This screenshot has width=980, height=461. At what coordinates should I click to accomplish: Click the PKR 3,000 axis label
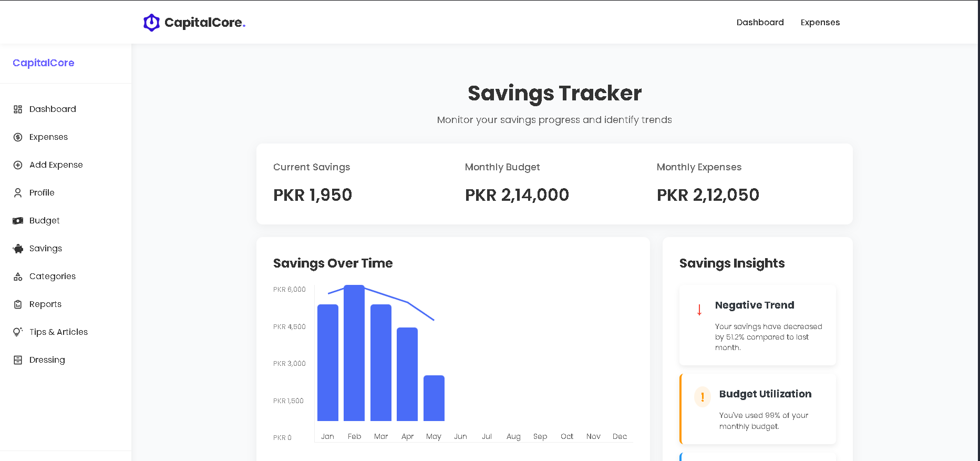(x=290, y=364)
